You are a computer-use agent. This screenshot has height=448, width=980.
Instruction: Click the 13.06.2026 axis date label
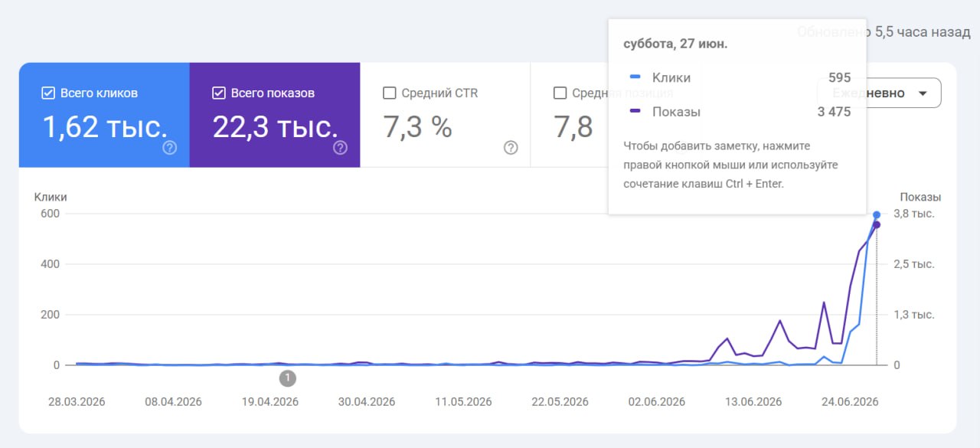(x=753, y=402)
